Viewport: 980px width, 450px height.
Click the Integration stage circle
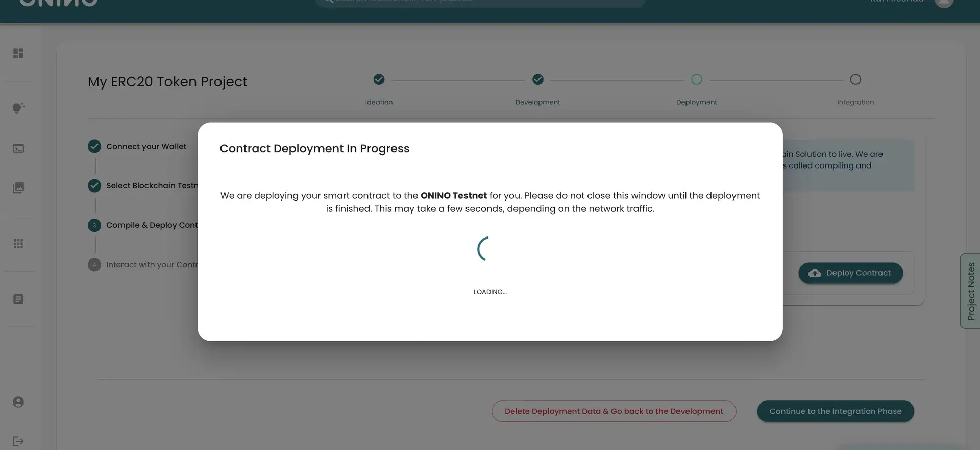(x=855, y=79)
